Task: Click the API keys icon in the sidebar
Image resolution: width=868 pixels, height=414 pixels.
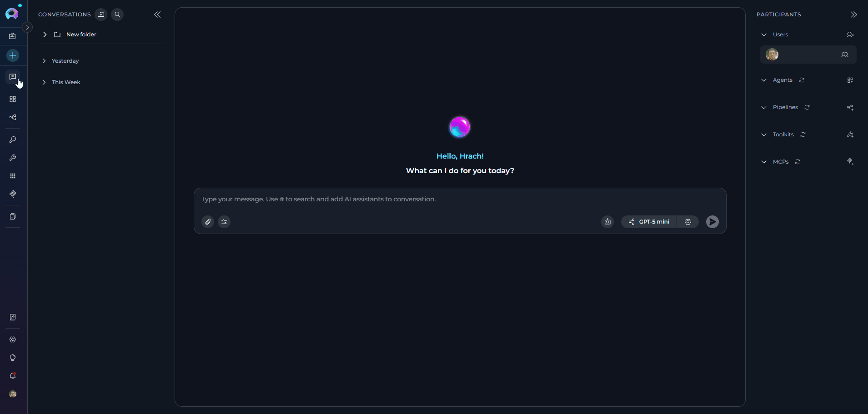Action: (x=13, y=140)
